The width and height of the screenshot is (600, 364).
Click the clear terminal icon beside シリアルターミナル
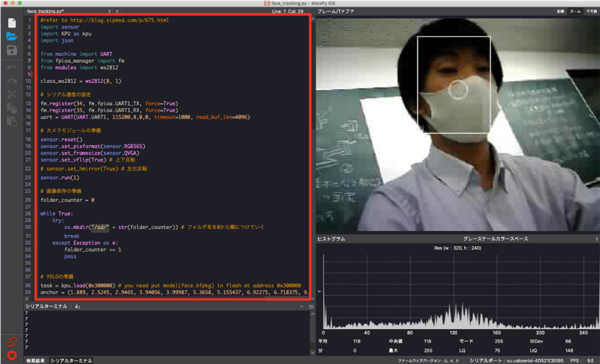click(77, 306)
